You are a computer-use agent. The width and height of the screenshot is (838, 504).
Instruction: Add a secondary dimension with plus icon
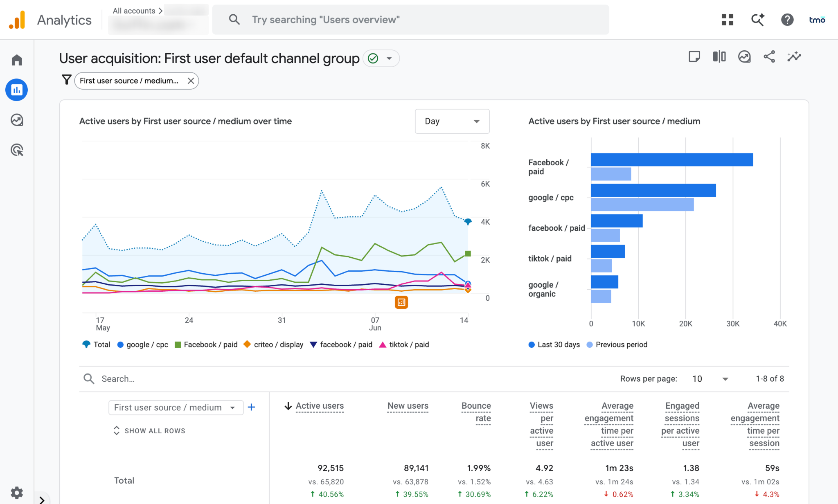pos(252,407)
